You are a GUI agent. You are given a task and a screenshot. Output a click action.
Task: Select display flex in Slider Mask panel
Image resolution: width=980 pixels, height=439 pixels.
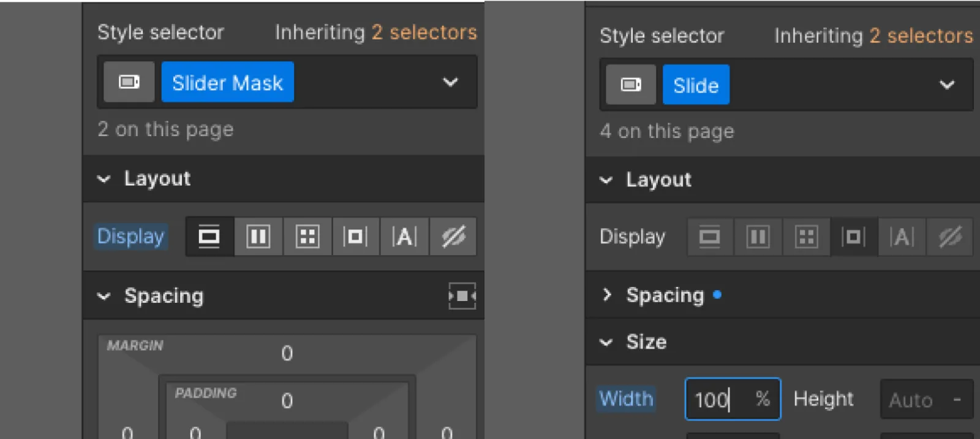coord(258,236)
